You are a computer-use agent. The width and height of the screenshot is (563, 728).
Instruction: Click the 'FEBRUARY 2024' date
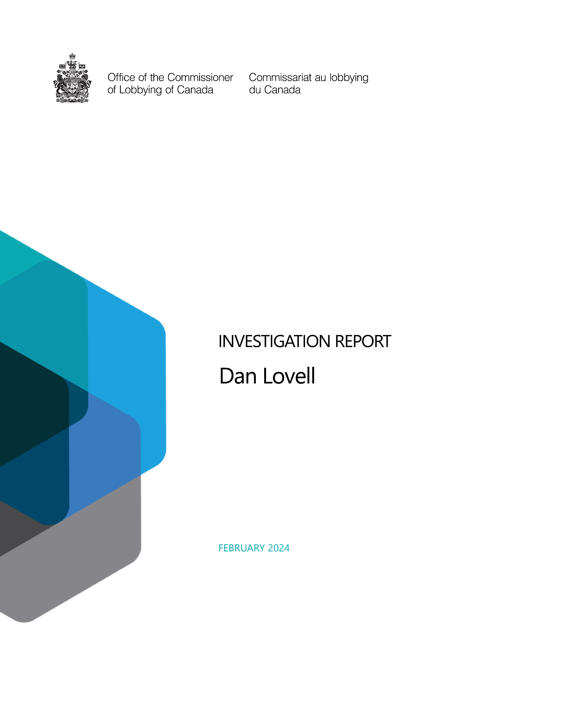pos(254,548)
